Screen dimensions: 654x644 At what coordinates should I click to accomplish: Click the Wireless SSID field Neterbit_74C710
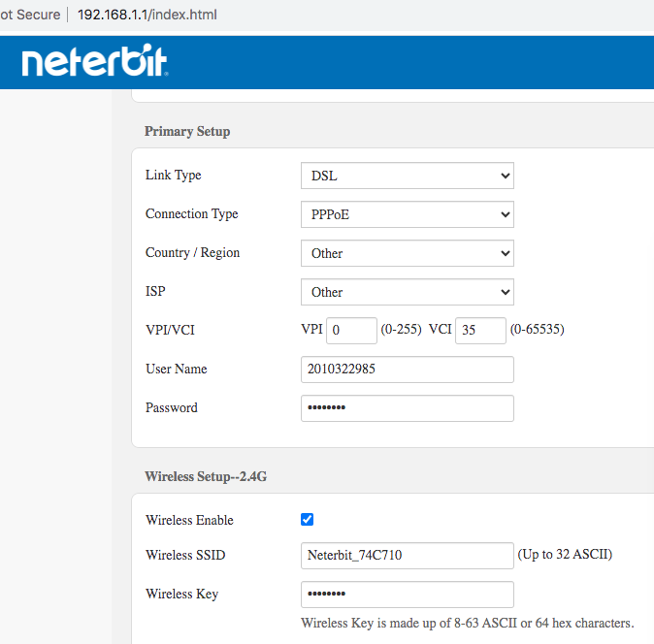point(408,556)
